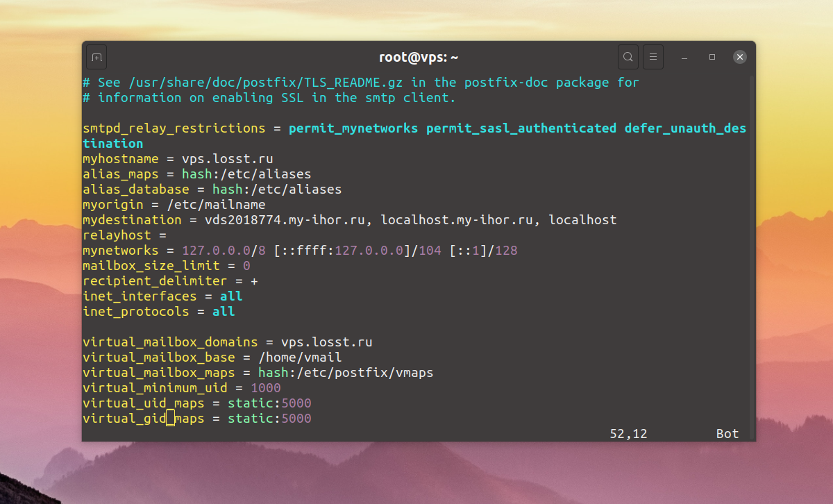Click the TLS_README.gz comment line

pyautogui.click(x=361, y=83)
